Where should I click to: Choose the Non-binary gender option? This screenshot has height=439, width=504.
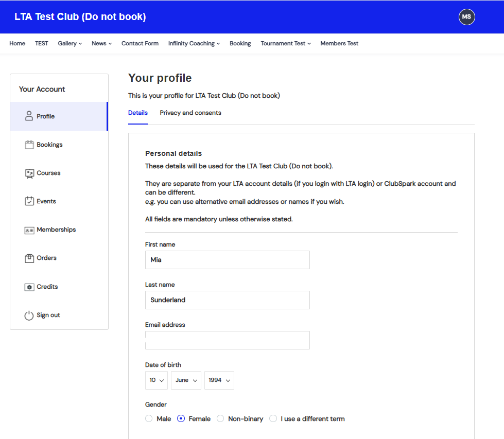[x=220, y=419]
